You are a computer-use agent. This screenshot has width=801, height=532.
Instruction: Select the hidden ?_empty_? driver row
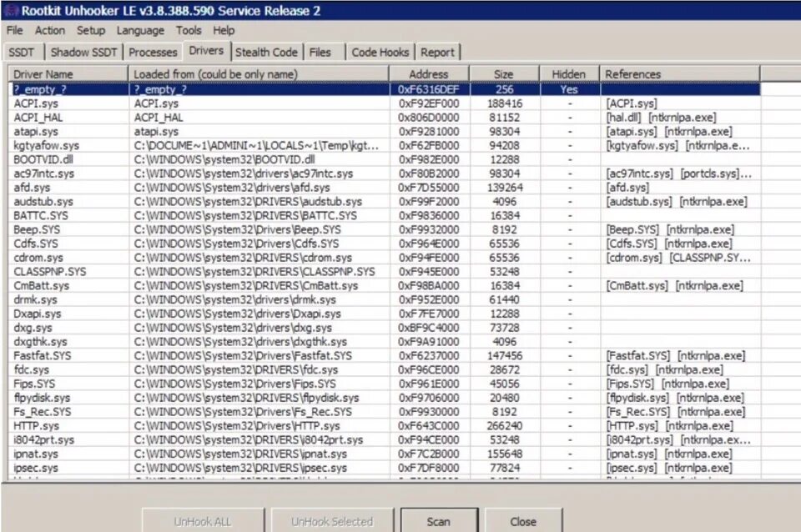point(385,89)
